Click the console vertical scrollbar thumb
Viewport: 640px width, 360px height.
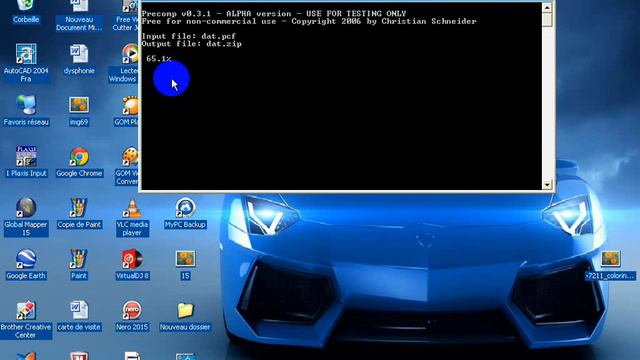(547, 19)
